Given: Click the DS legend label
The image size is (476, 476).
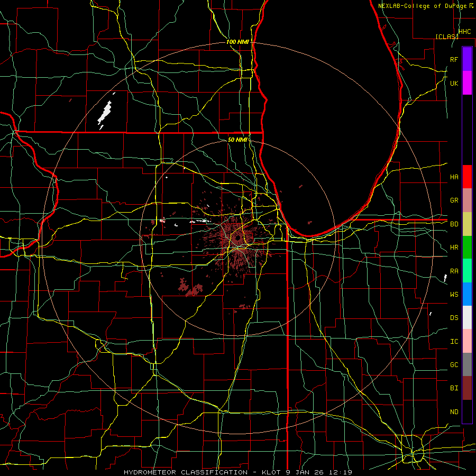Looking at the screenshot, I should click(x=454, y=318).
